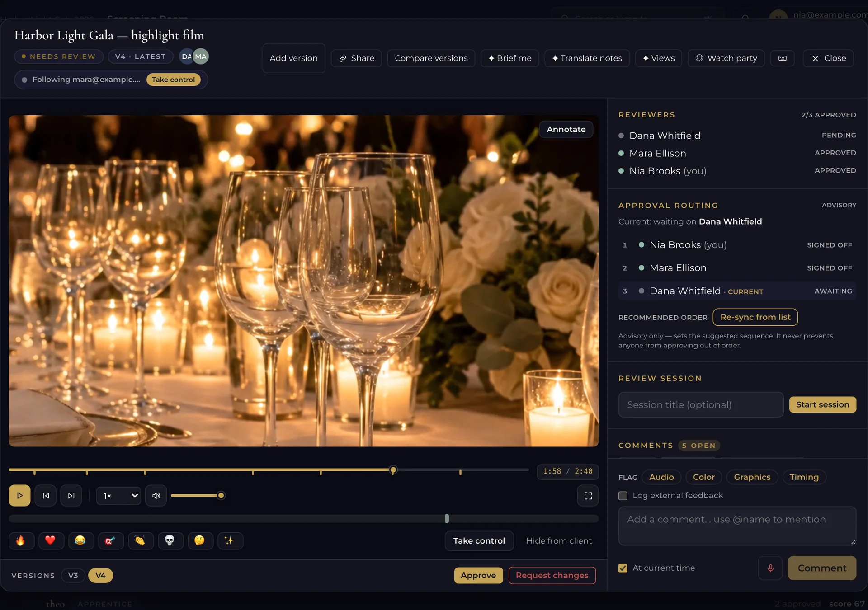Open Translate notes
Viewport: 868px width, 610px height.
click(587, 58)
